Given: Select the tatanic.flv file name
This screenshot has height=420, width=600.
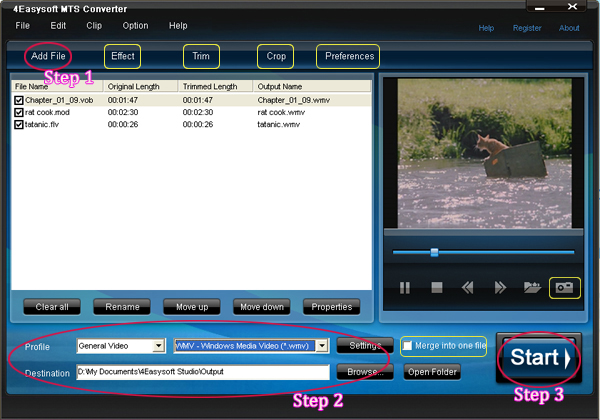Looking at the screenshot, I should (x=42, y=125).
